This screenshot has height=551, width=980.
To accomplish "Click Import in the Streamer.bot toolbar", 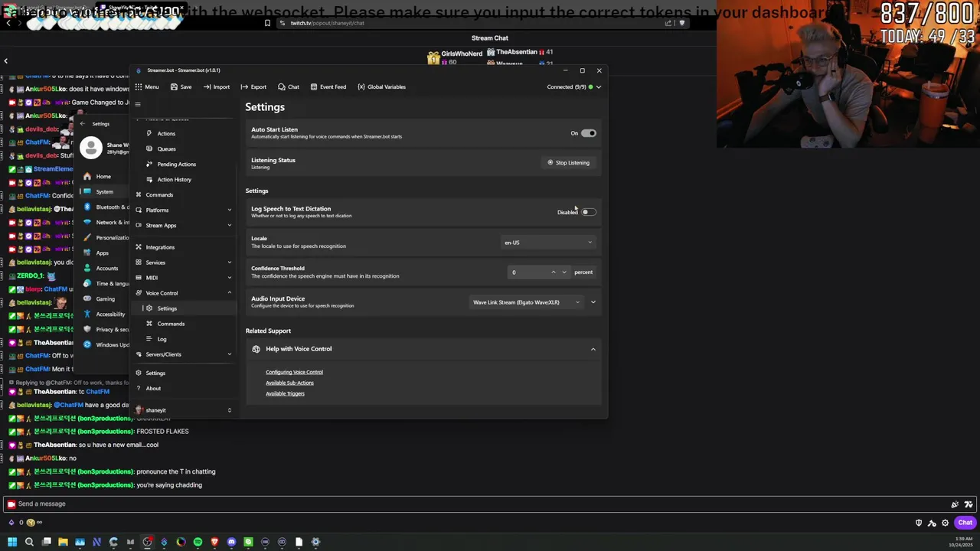I will pyautogui.click(x=217, y=86).
